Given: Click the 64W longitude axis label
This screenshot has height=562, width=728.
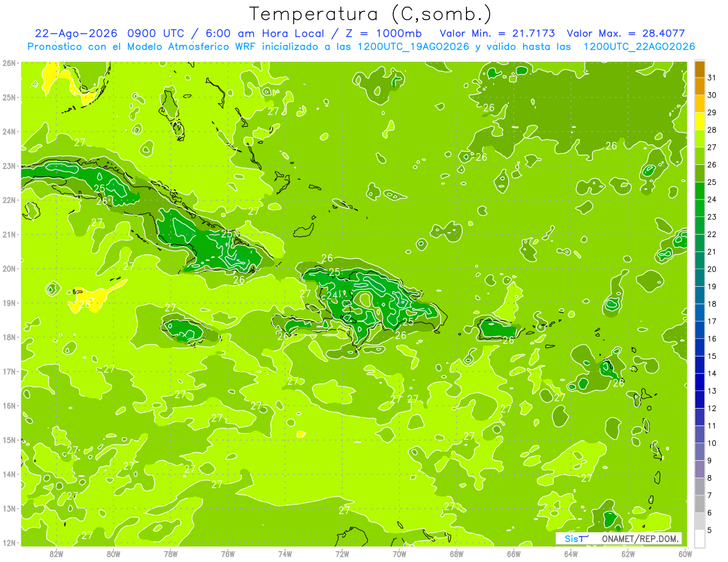Looking at the screenshot, I should coord(571,554).
